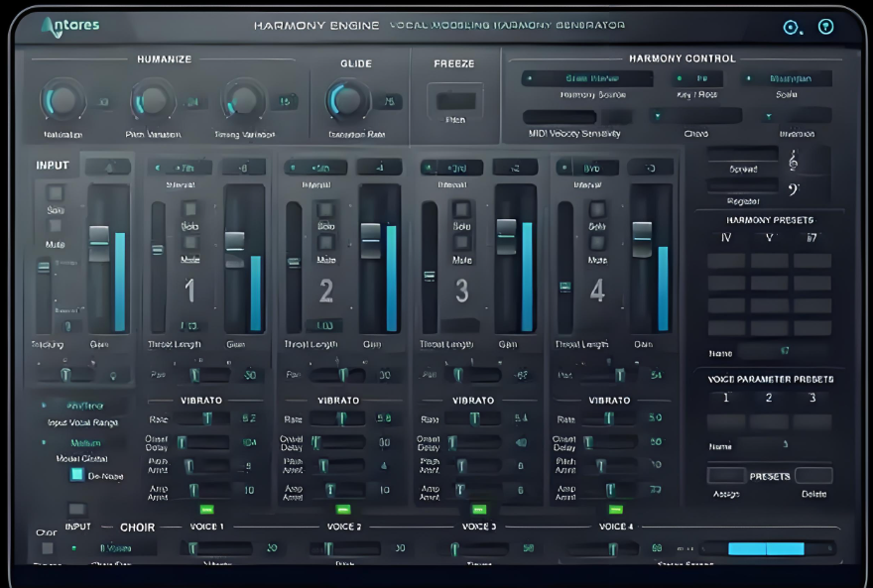Click the HARMONY PRESETS heading
This screenshot has height=588, width=873.
pos(770,220)
